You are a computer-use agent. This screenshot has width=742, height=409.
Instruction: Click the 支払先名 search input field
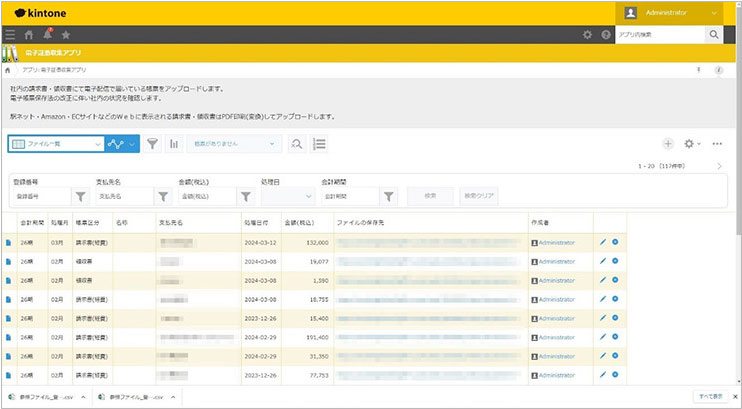(x=122, y=196)
